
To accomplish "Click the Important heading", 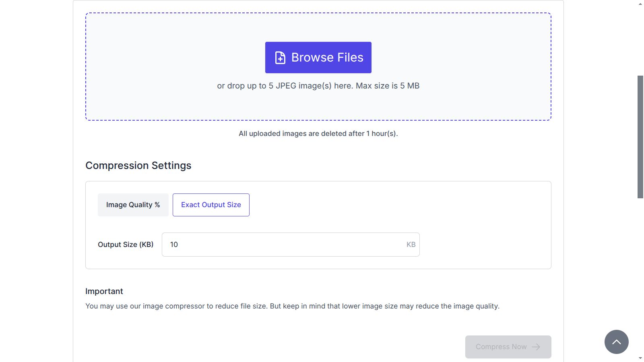I will point(104,291).
